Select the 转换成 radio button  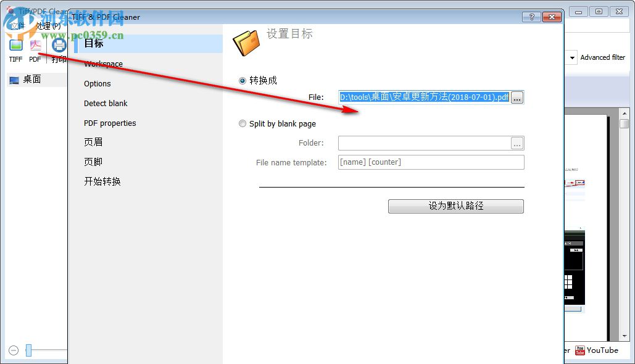243,80
